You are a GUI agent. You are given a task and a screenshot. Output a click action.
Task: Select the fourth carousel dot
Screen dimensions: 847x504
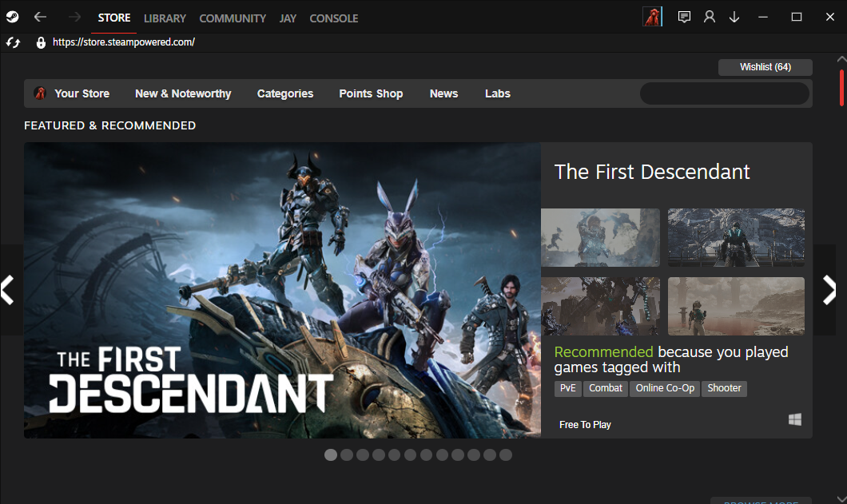[379, 454]
